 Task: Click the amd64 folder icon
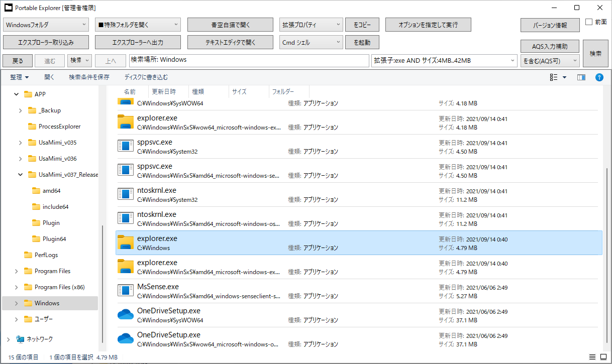click(36, 191)
